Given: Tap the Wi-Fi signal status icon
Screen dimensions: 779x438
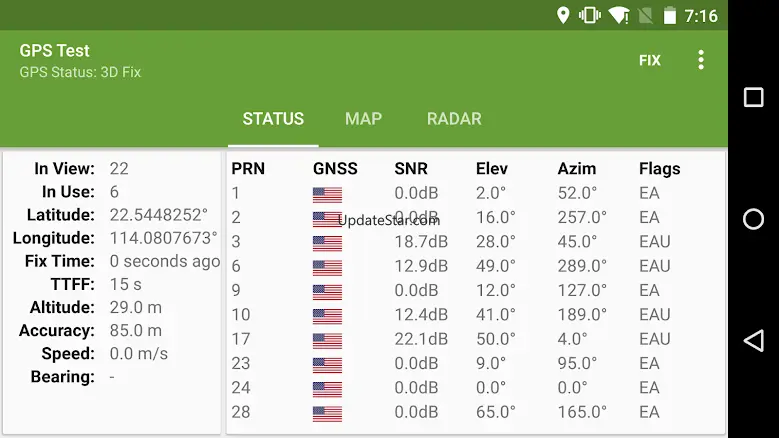Looking at the screenshot, I should pos(618,15).
